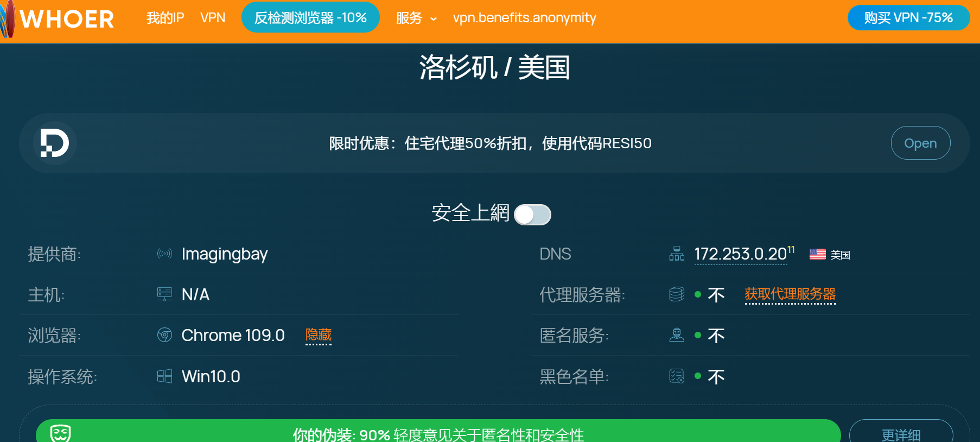The width and height of the screenshot is (980, 442).
Task: Click the DNS network icon
Action: click(677, 254)
